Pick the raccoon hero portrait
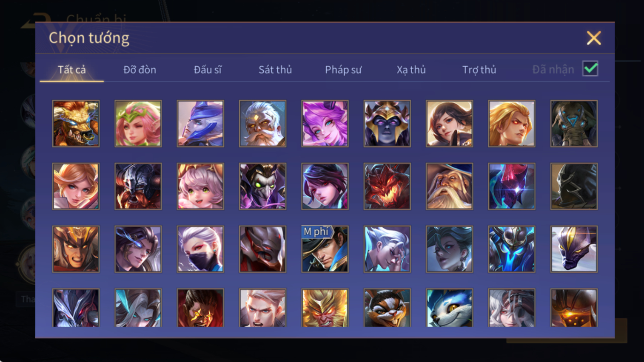This screenshot has height=362, width=644. coord(387,308)
